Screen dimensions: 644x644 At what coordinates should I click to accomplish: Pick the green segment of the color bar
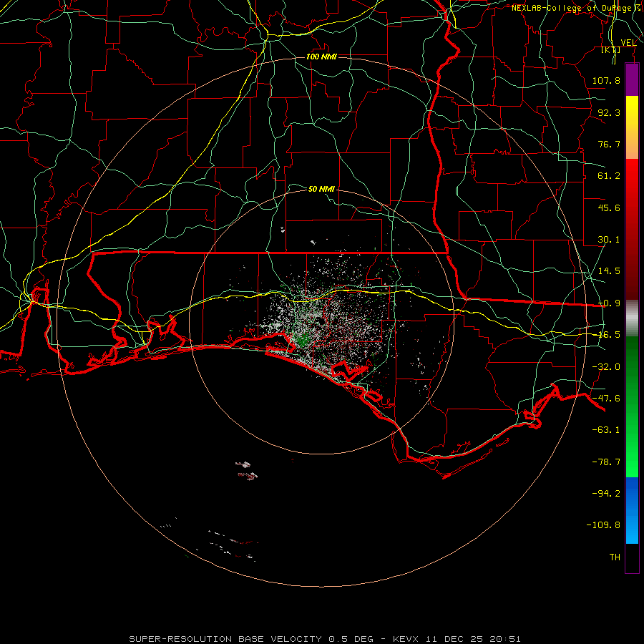pos(632,406)
